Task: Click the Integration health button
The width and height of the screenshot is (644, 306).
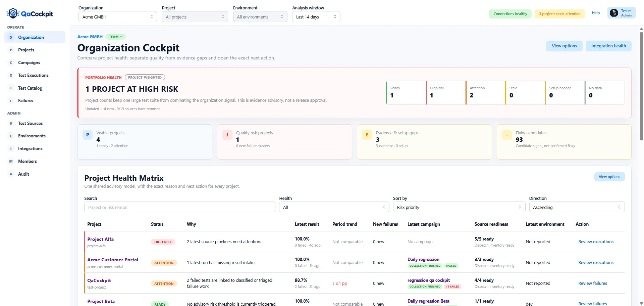Action: click(608, 46)
